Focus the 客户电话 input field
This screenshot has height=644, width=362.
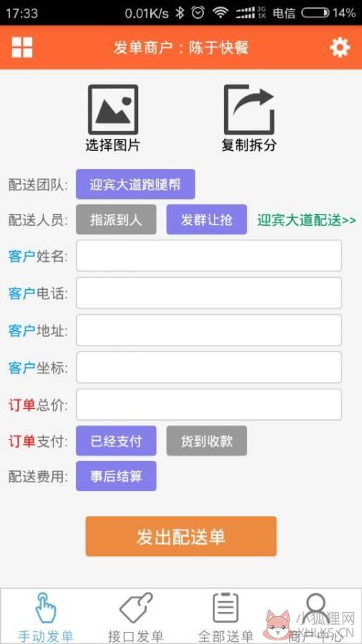(209, 293)
